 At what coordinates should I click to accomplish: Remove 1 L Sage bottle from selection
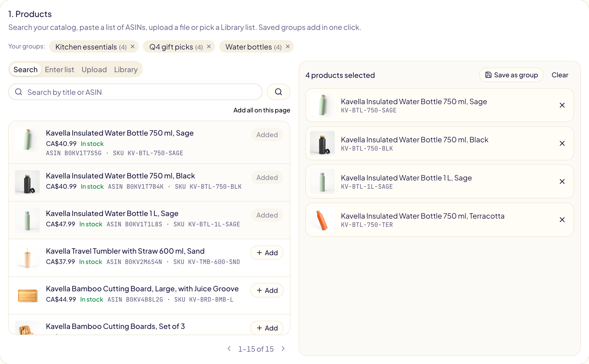pyautogui.click(x=562, y=181)
